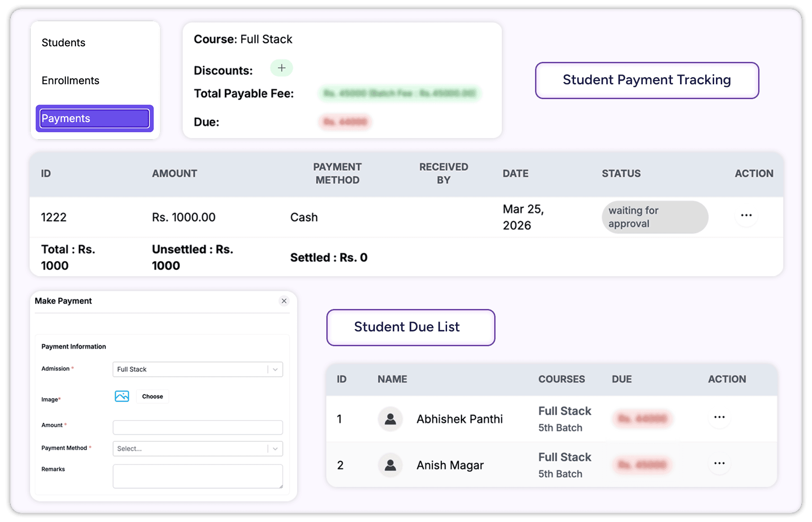812x522 pixels.
Task: Focus the Amount input field
Action: coord(198,427)
